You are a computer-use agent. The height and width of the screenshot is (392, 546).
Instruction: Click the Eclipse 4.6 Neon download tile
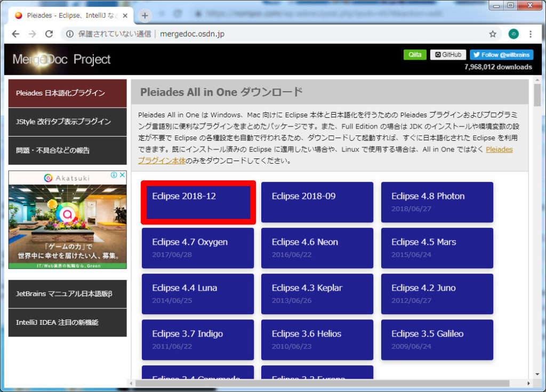317,248
